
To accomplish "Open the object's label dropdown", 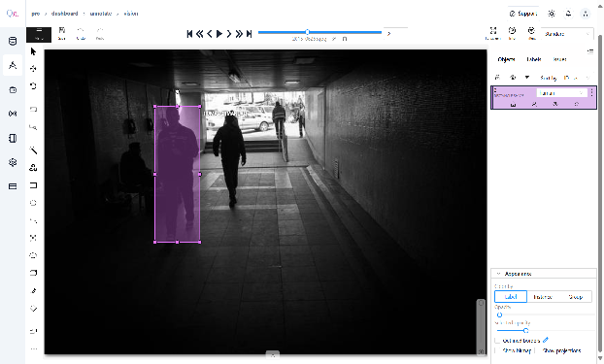I will 561,93.
